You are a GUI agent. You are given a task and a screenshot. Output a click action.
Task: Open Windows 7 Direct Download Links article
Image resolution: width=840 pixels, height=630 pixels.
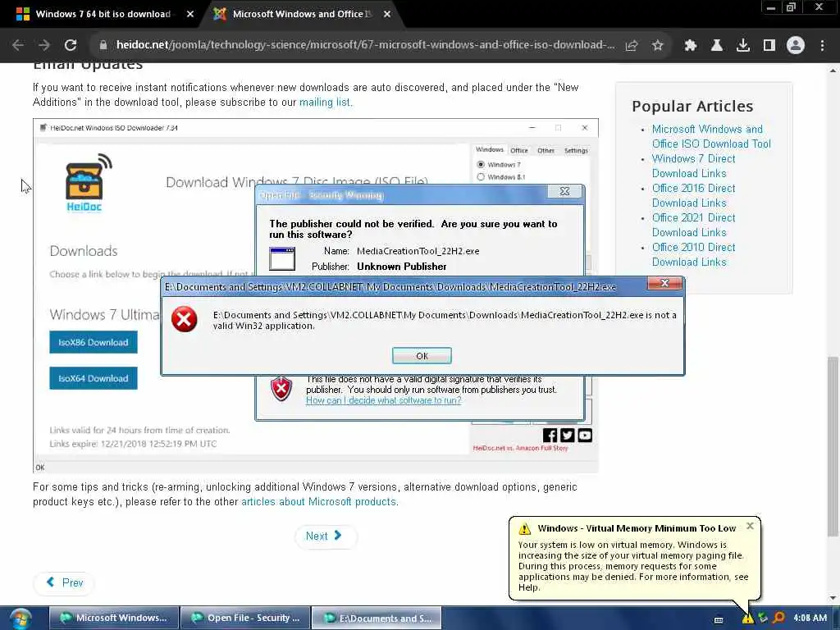pyautogui.click(x=693, y=166)
